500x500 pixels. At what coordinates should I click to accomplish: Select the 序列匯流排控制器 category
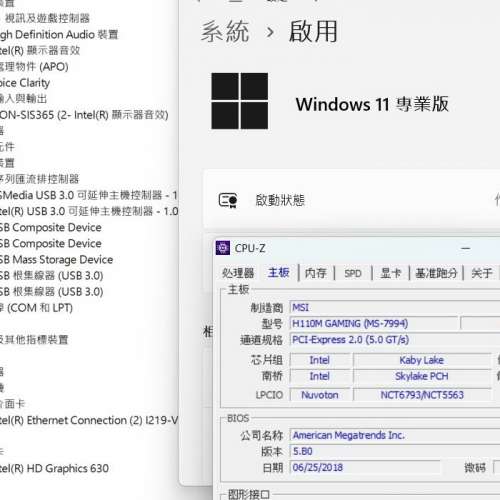[x=39, y=179]
